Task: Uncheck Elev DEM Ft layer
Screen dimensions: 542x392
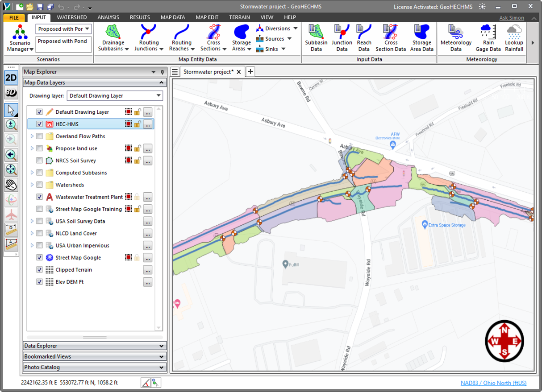Action: point(39,282)
